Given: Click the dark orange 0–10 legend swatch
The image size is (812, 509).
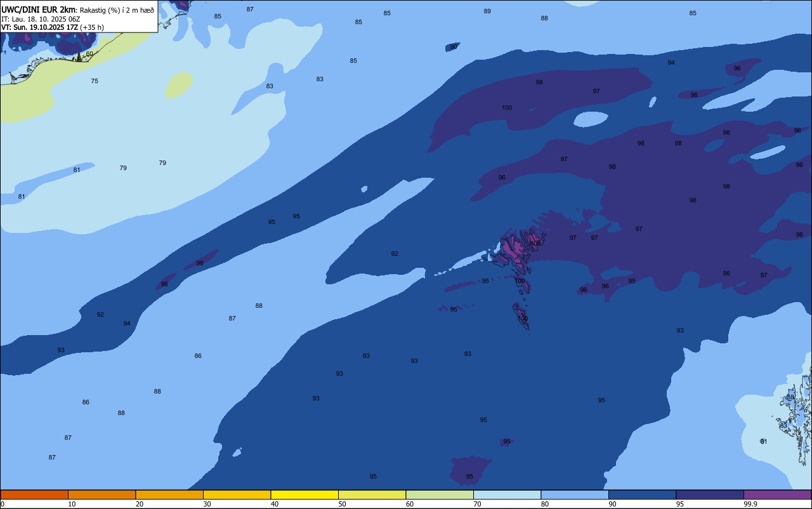Looking at the screenshot, I should 34,494.
